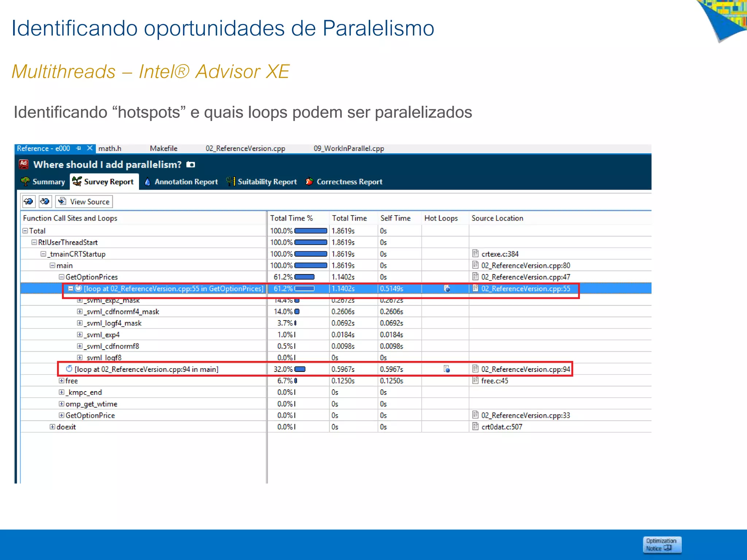Collapse the GetOptionPrices node
The width and height of the screenshot is (747, 560).
tap(62, 277)
